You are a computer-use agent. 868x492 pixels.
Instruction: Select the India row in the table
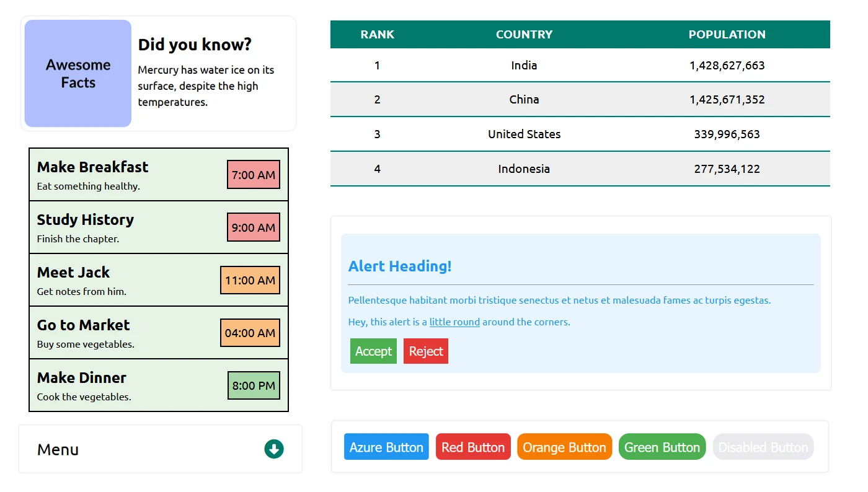(x=524, y=66)
